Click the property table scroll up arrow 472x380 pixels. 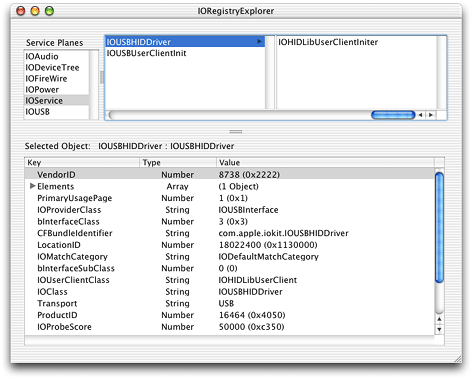[439, 319]
